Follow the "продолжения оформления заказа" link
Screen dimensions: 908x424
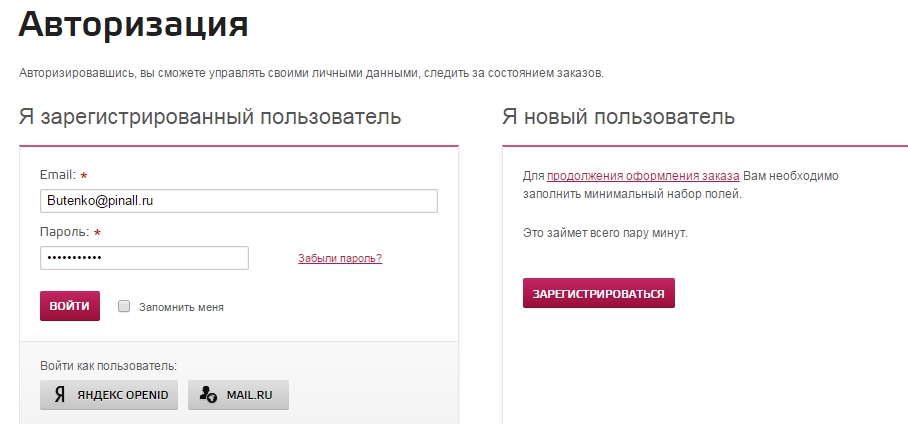point(643,176)
